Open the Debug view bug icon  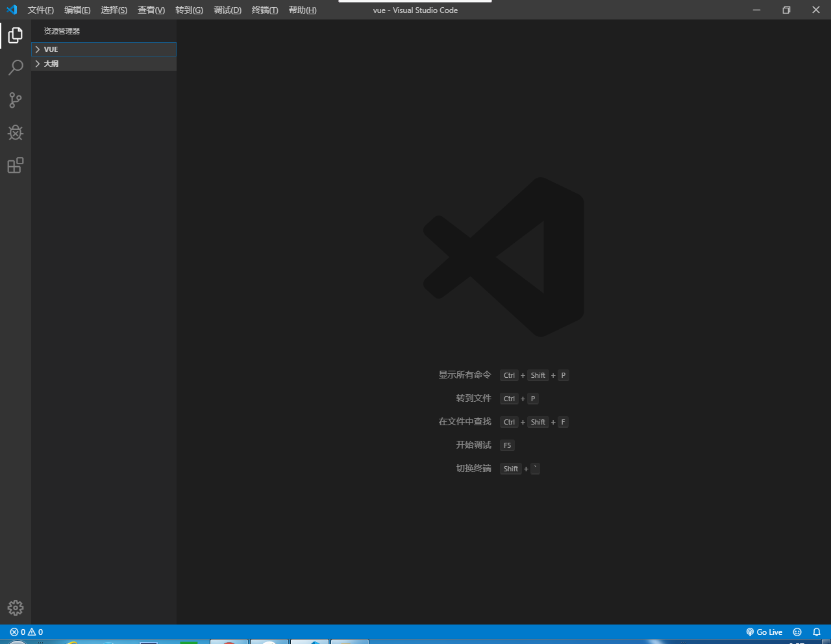point(16,132)
